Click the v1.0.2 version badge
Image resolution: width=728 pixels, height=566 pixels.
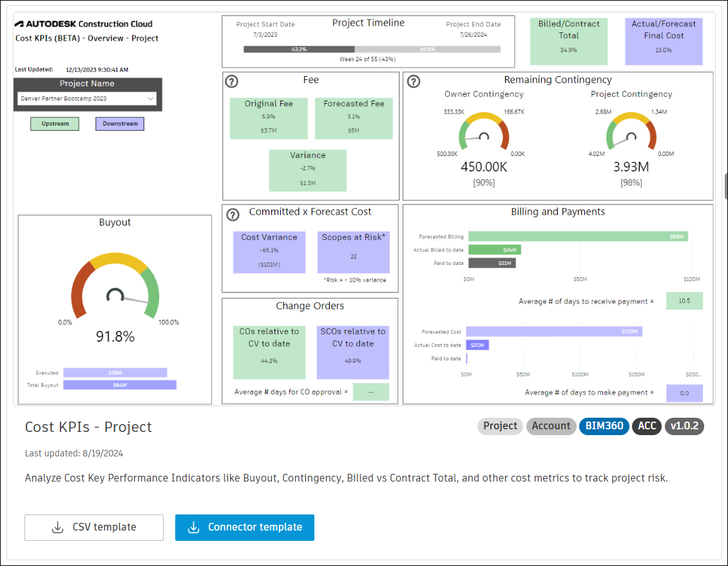(684, 426)
